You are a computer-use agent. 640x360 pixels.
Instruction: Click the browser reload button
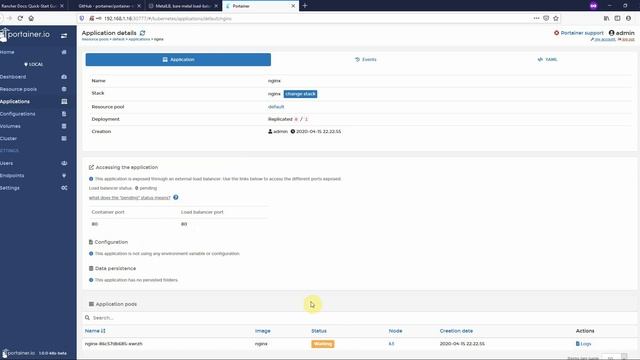click(20, 18)
